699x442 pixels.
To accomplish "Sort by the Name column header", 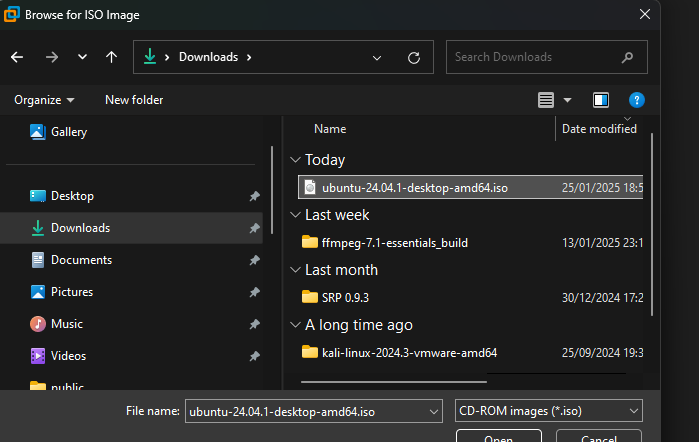I will (330, 129).
